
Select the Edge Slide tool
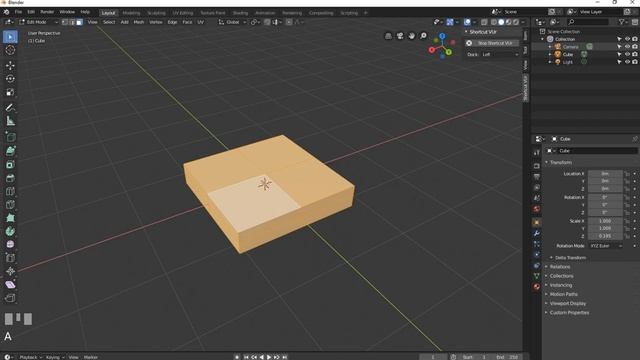(10, 258)
